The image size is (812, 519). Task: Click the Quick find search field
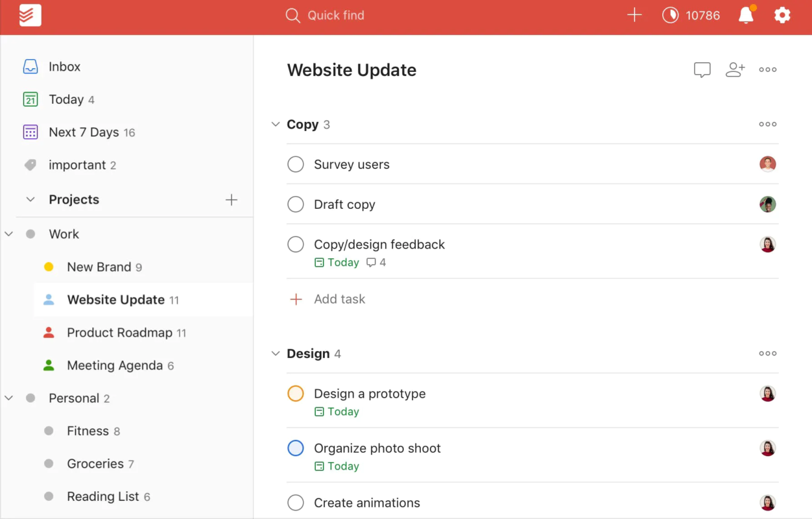[335, 16]
